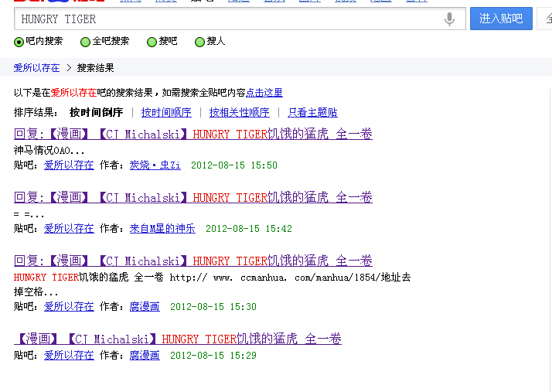Open 爱所以存在 tieba link on 15:42 result

click(x=69, y=228)
